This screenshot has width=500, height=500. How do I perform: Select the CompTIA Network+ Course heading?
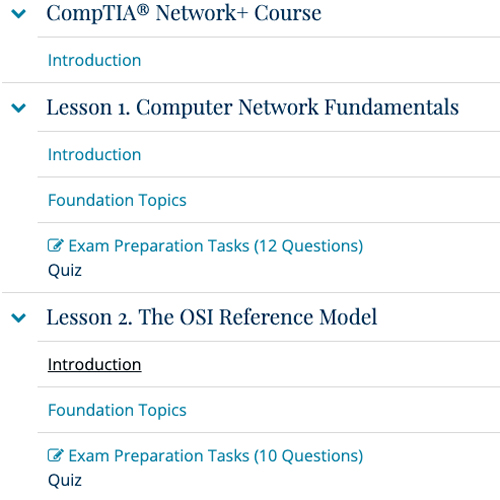[x=184, y=13]
